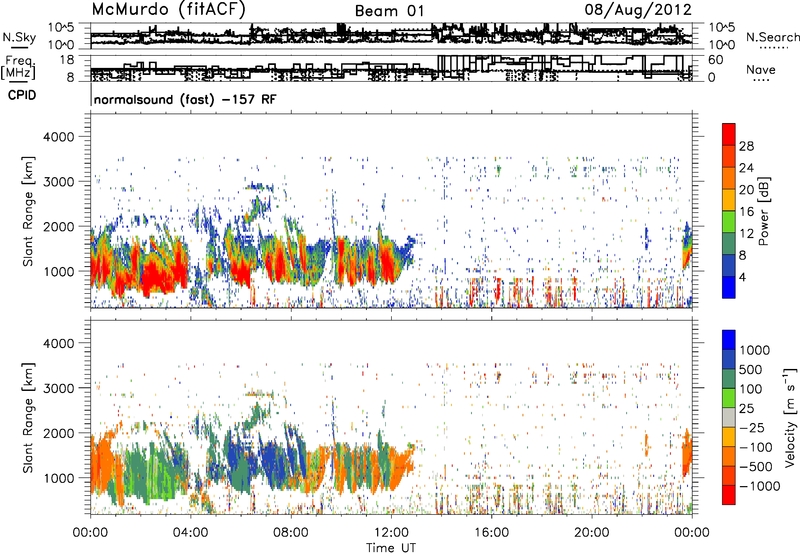
Task: Click the right '10^0' noise axis label
Action: point(722,45)
